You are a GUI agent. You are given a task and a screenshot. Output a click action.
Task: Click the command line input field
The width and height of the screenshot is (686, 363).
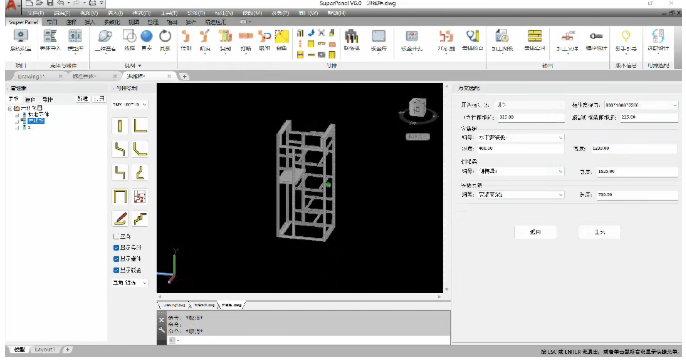pos(308,340)
